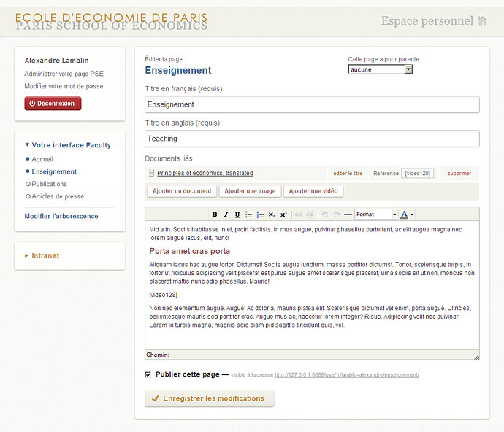This screenshot has height=432, width=504.
Task: Toggle bold formatting in editor toolbar
Action: click(215, 215)
